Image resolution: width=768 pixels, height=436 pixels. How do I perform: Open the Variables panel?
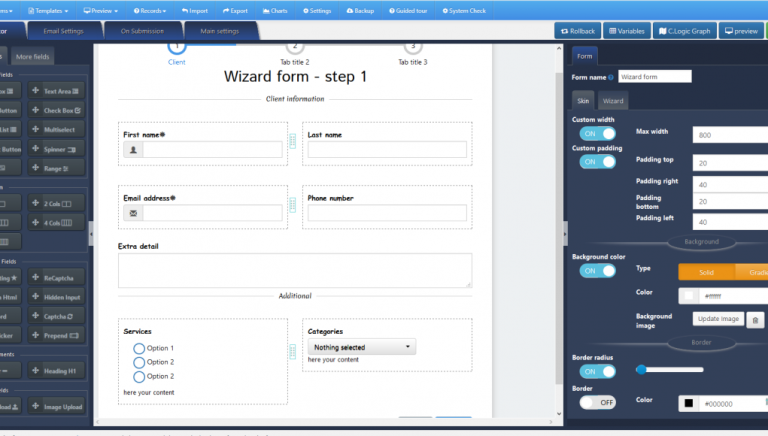626,31
